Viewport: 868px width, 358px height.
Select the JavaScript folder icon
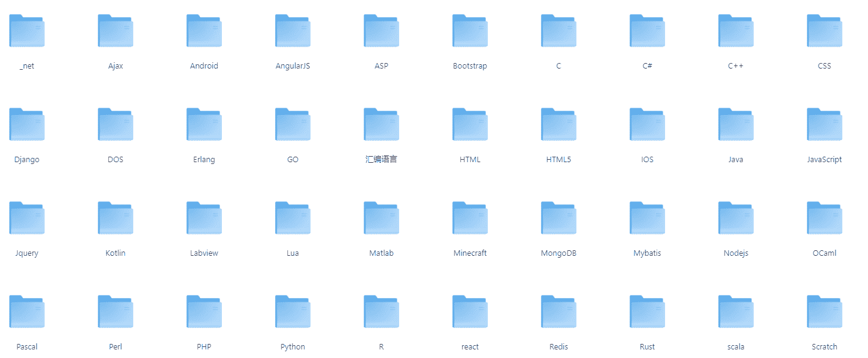(x=825, y=125)
